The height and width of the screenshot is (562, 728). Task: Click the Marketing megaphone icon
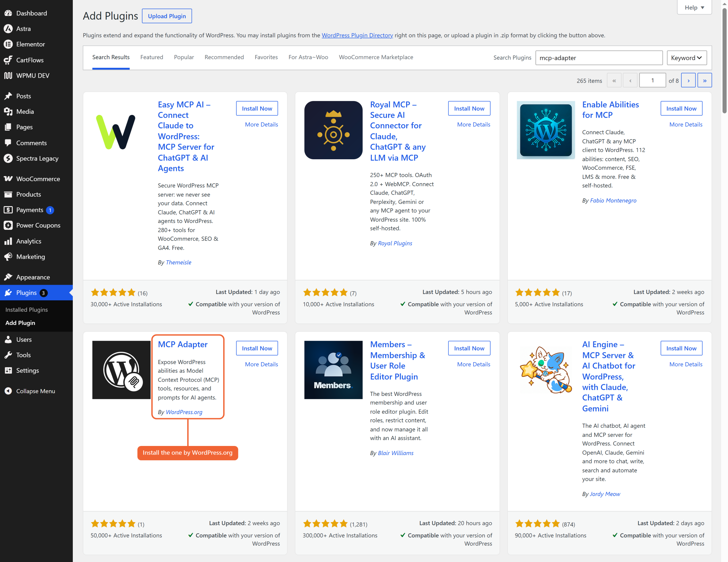coord(8,257)
